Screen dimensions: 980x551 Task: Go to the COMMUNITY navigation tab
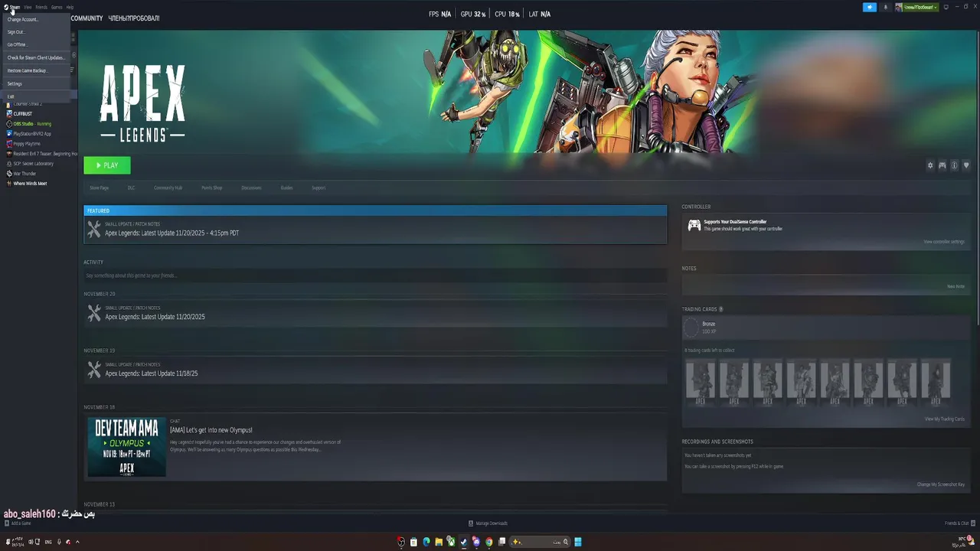(87, 18)
